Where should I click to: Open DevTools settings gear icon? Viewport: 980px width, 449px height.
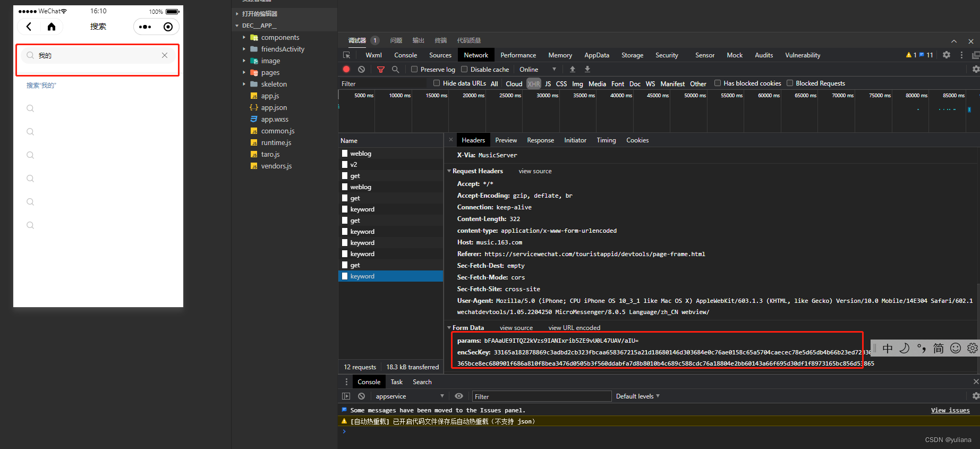[x=946, y=55]
